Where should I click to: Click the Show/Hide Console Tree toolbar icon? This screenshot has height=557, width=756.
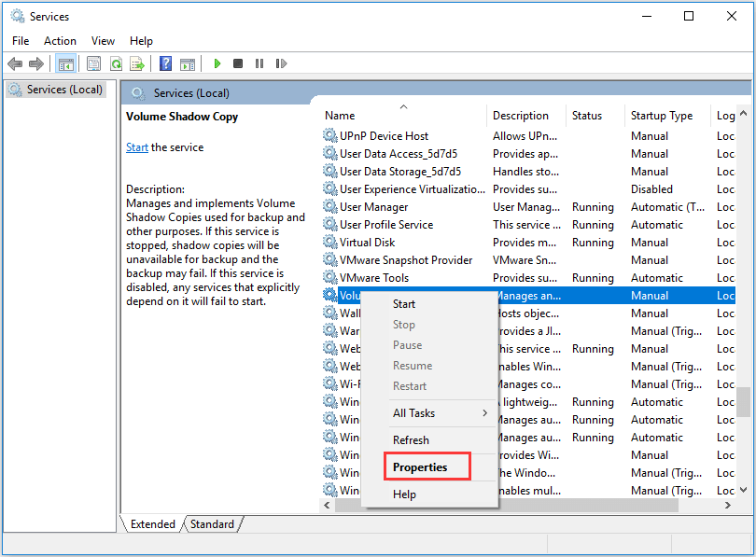tap(65, 64)
